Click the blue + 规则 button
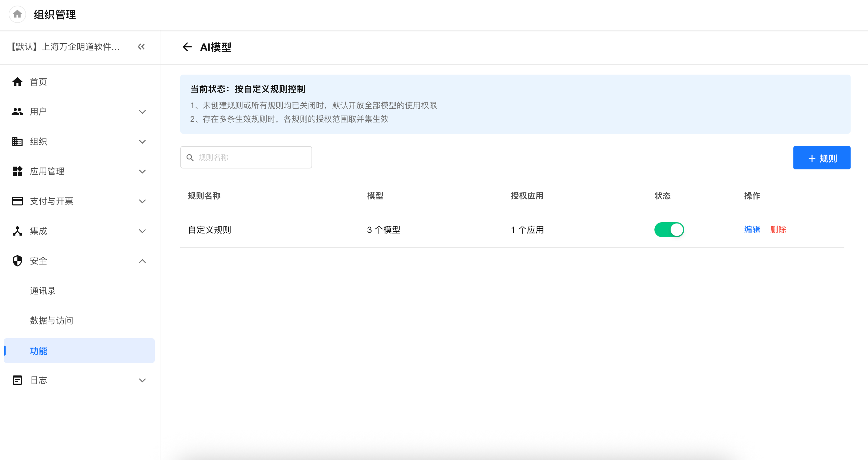Screen dimensions: 868x460 coord(821,158)
